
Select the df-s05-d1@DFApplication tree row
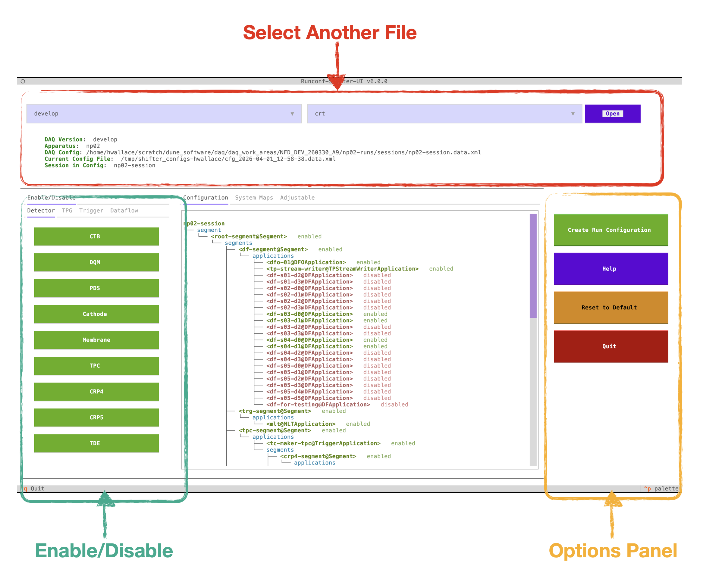click(x=328, y=372)
